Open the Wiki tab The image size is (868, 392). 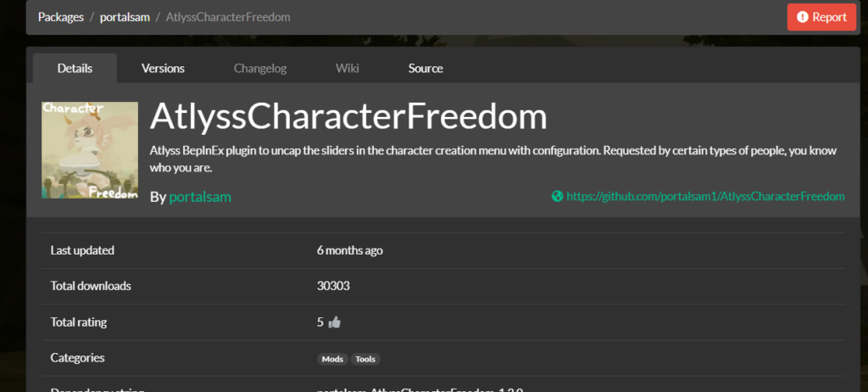(x=347, y=68)
